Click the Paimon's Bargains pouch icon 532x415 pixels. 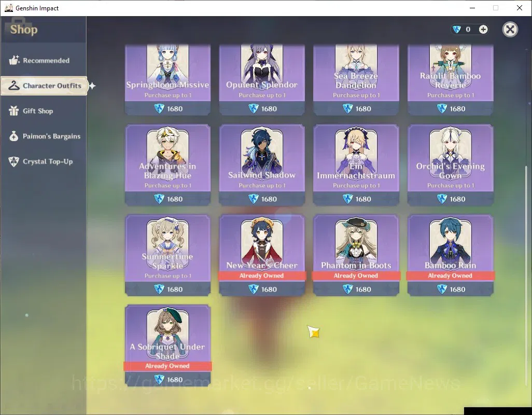tap(14, 136)
